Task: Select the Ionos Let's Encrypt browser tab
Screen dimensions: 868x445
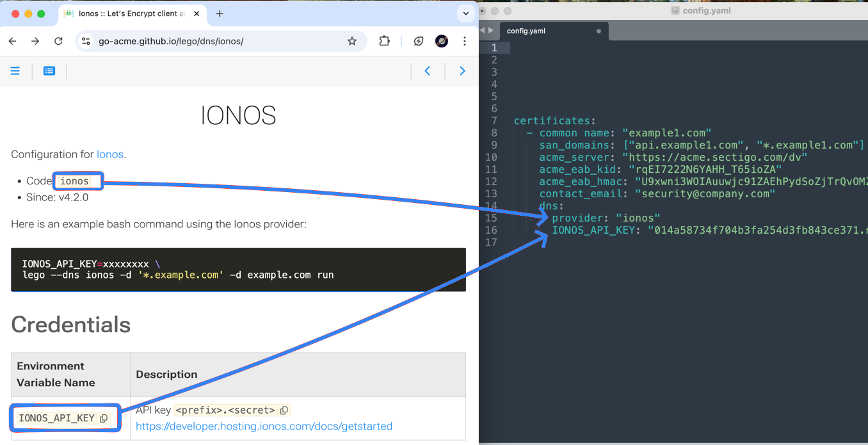Action: (x=131, y=13)
